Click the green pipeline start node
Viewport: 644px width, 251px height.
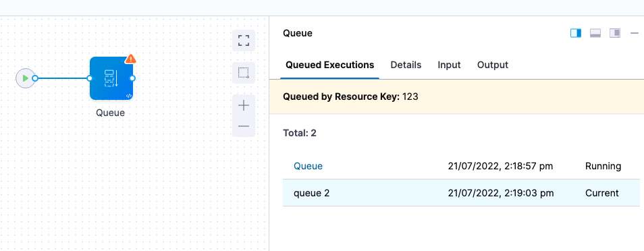(26, 78)
